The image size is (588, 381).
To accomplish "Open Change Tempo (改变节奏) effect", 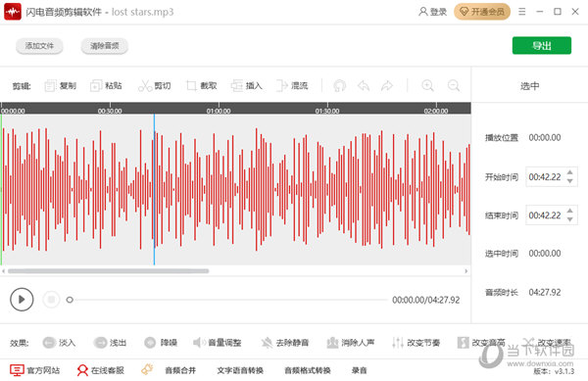I will click(x=416, y=343).
